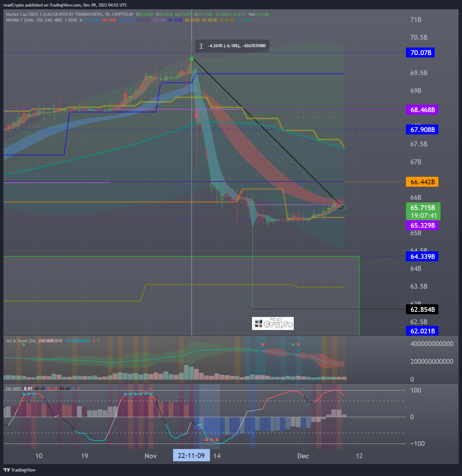Click the 67B tick on the price axis
Image resolution: width=462 pixels, height=476 pixels.
415,162
